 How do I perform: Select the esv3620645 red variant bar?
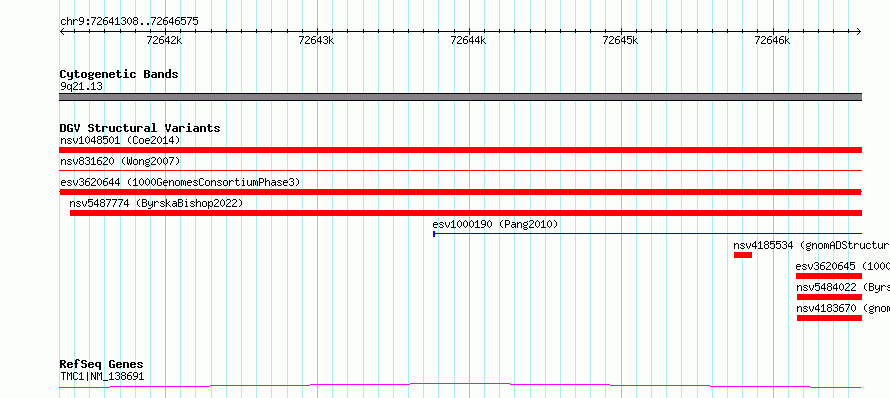(x=829, y=276)
